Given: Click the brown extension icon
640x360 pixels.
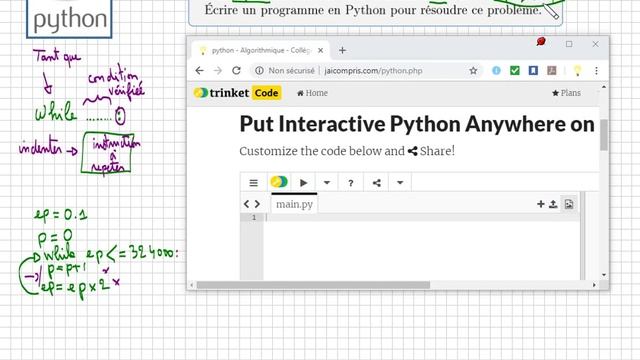Looking at the screenshot, I should click(552, 71).
